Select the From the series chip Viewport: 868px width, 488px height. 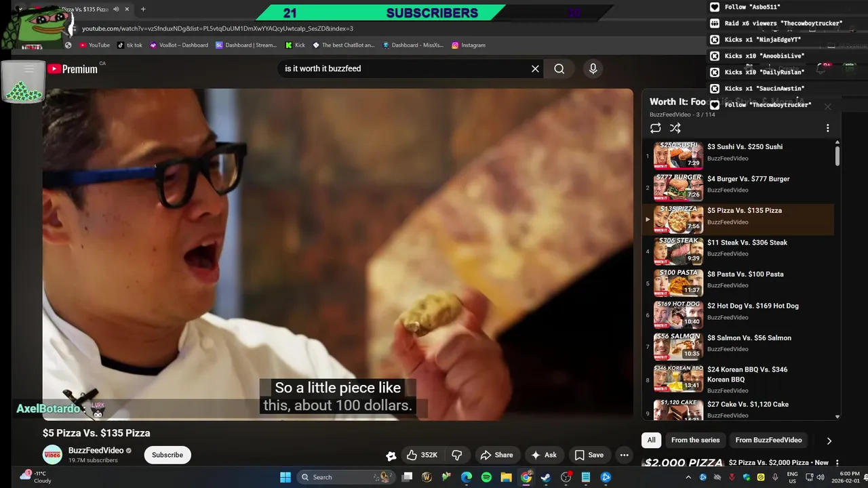pyautogui.click(x=695, y=440)
